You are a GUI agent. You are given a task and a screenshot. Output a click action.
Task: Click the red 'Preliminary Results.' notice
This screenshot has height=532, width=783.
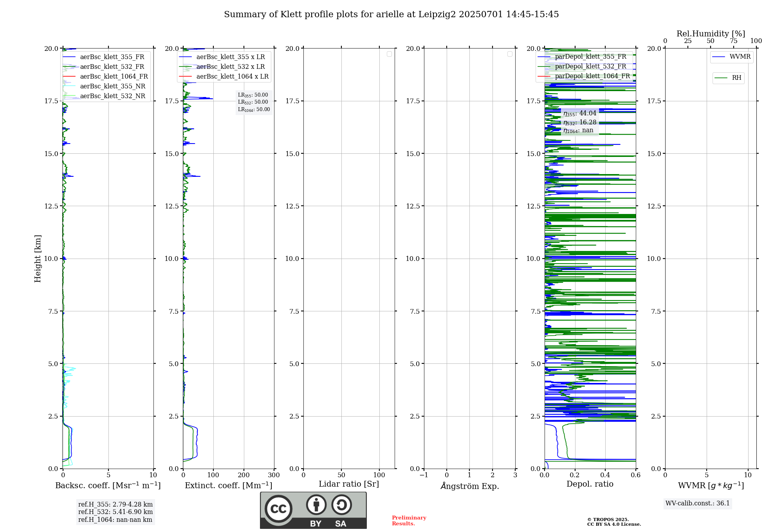409,521
